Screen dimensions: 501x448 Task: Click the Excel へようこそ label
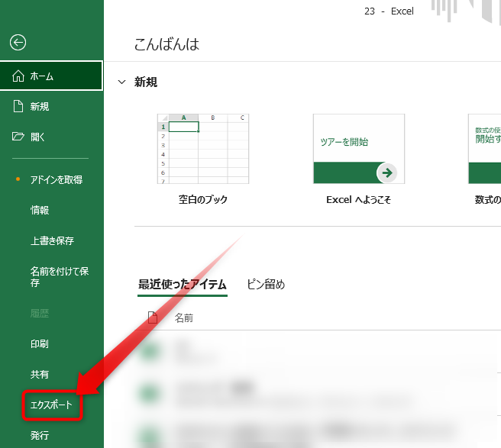tap(358, 199)
